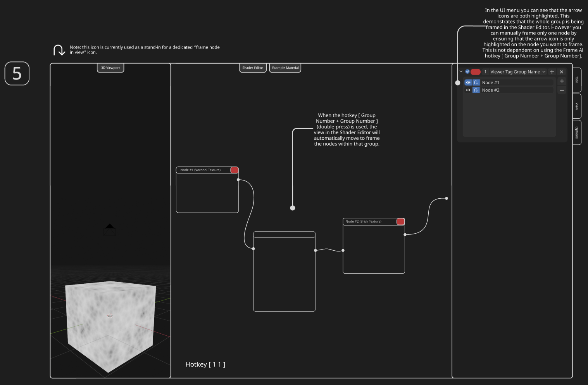Toggle the eye visibility for Node #2
The width and height of the screenshot is (588, 385).
[x=468, y=90]
